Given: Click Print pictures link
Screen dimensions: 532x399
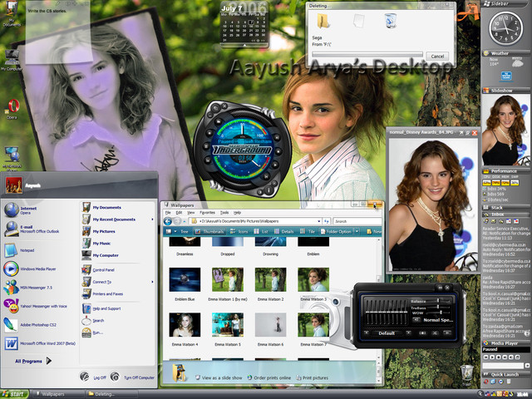Looking at the screenshot, I should pyautogui.click(x=313, y=377).
